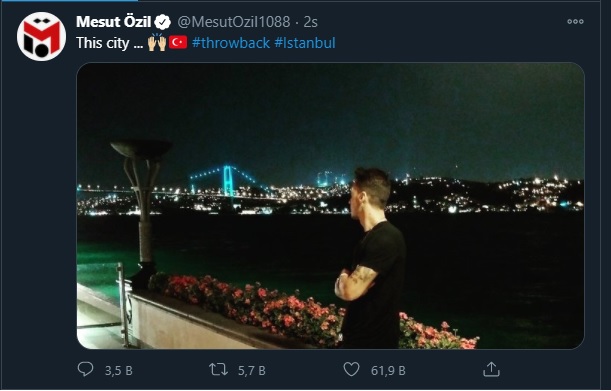Click the 61,9 B likes count
The height and width of the screenshot is (391, 611).
(x=388, y=370)
